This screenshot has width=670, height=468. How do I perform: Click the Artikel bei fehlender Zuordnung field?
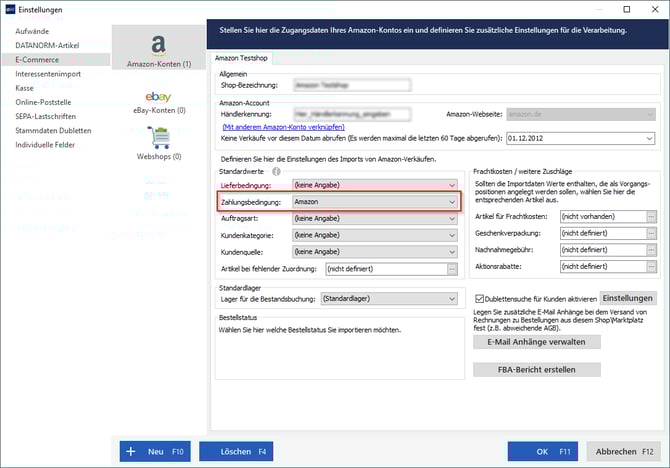(387, 269)
